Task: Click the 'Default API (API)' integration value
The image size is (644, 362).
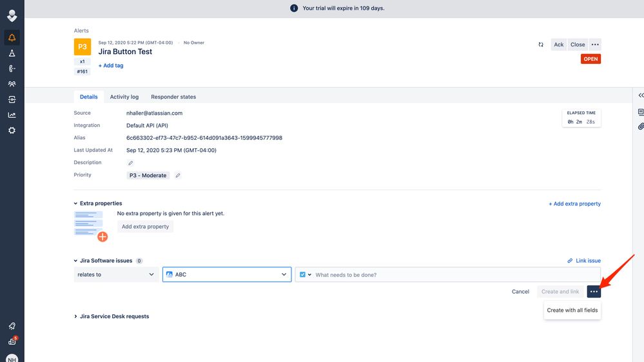Action: 147,126
